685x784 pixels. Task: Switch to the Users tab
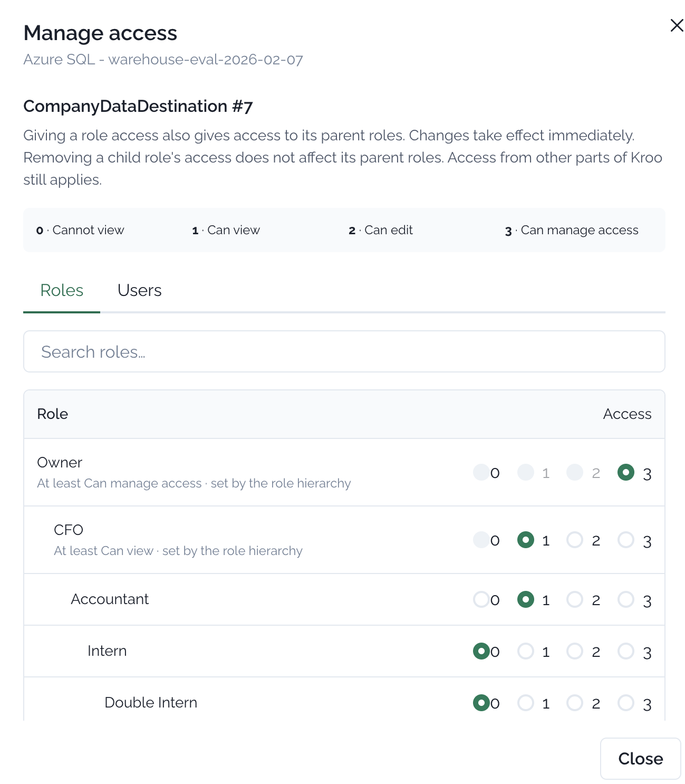pos(139,290)
